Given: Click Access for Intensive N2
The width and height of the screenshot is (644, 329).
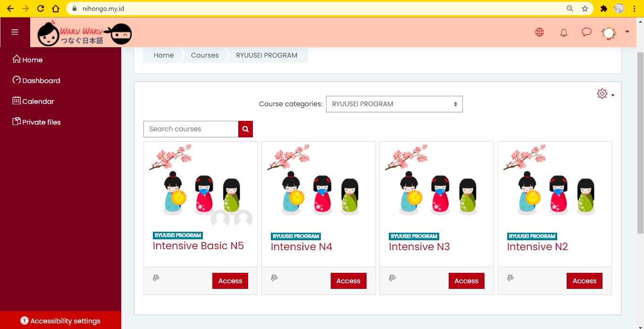Looking at the screenshot, I should (x=585, y=281).
